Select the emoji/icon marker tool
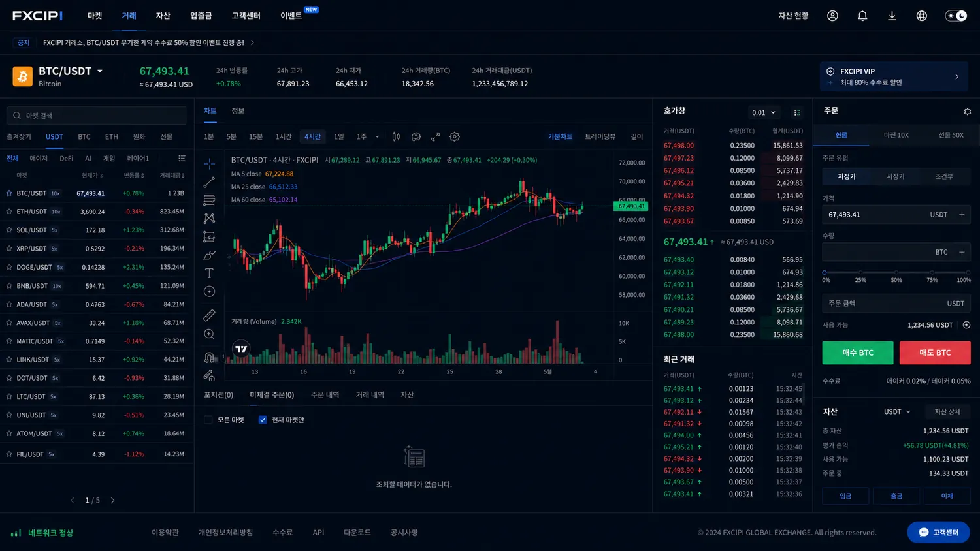980x551 pixels. click(x=209, y=291)
